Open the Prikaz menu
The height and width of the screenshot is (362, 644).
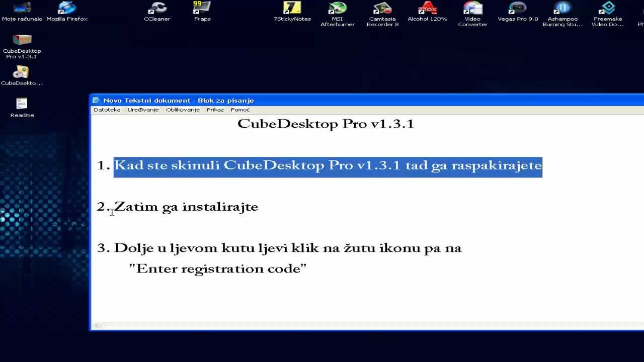click(215, 110)
